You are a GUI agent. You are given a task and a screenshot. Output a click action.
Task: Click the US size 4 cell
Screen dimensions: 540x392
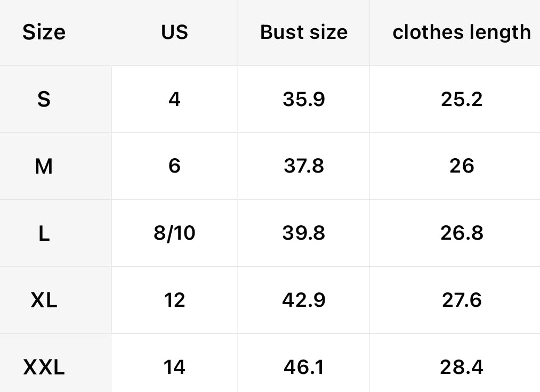(x=174, y=100)
